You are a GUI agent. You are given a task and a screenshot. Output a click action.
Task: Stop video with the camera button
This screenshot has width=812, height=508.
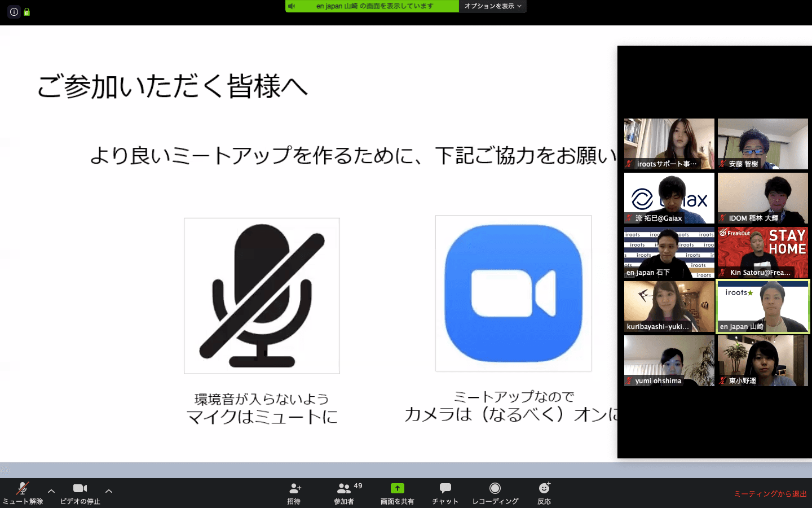(x=80, y=489)
